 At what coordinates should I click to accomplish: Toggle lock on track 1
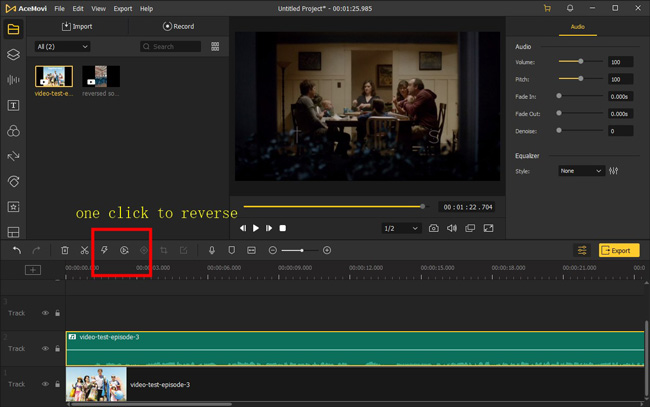(x=58, y=384)
